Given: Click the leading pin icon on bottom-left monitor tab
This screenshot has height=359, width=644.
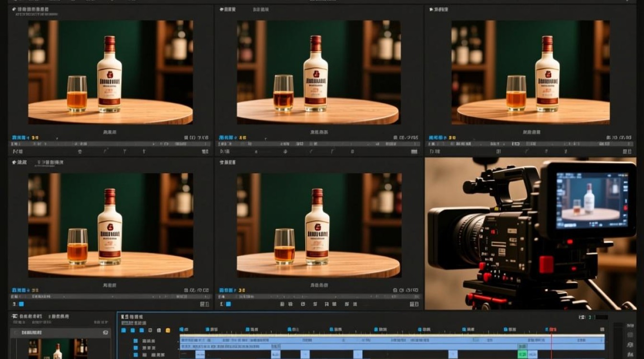Looking at the screenshot, I should point(13,162).
